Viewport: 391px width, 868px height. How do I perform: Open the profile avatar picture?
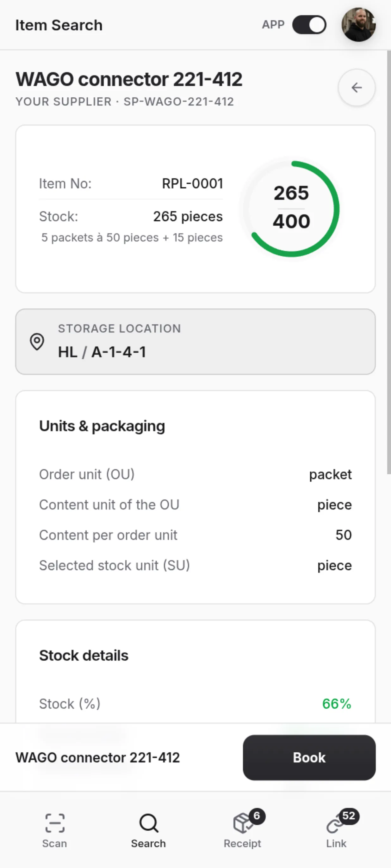(x=360, y=25)
